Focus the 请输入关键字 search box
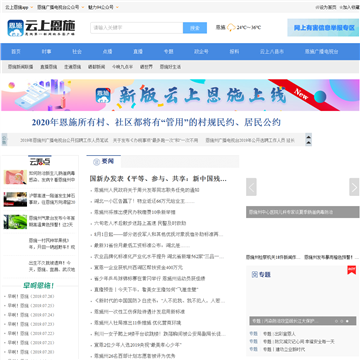This screenshot has height=360, width=360. tap(137, 28)
